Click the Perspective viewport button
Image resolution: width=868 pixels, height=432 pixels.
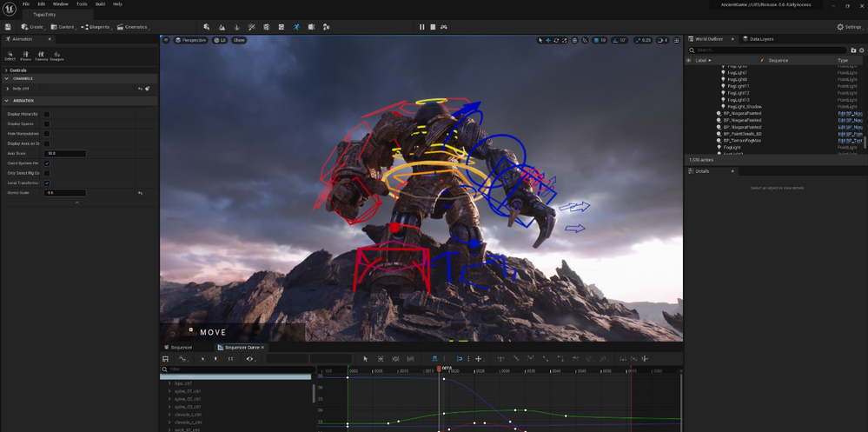[190, 40]
